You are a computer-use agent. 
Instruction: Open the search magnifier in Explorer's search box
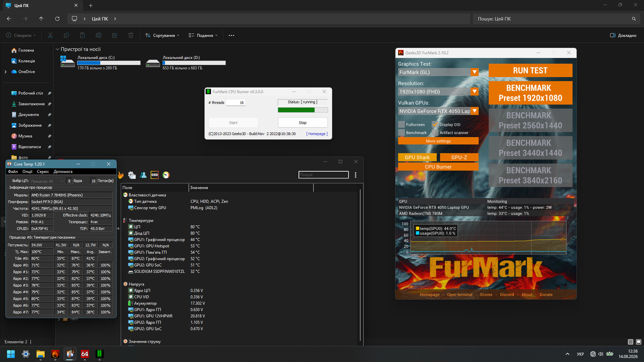(x=634, y=19)
